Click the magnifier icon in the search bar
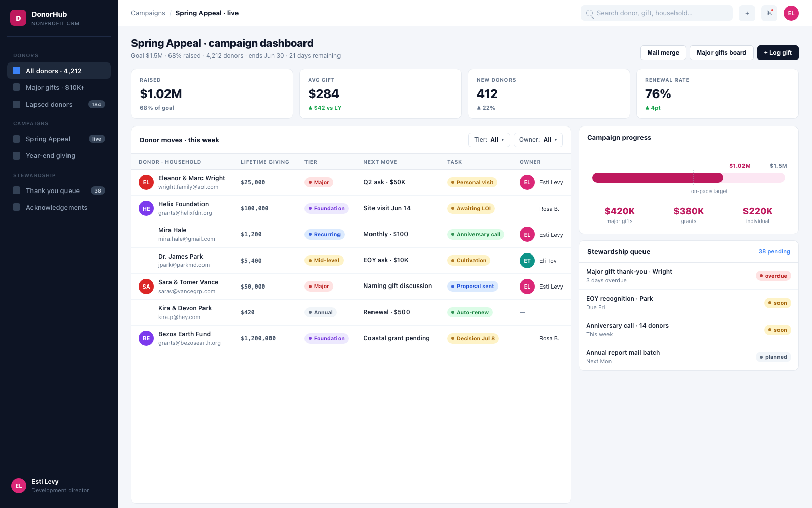 click(590, 13)
